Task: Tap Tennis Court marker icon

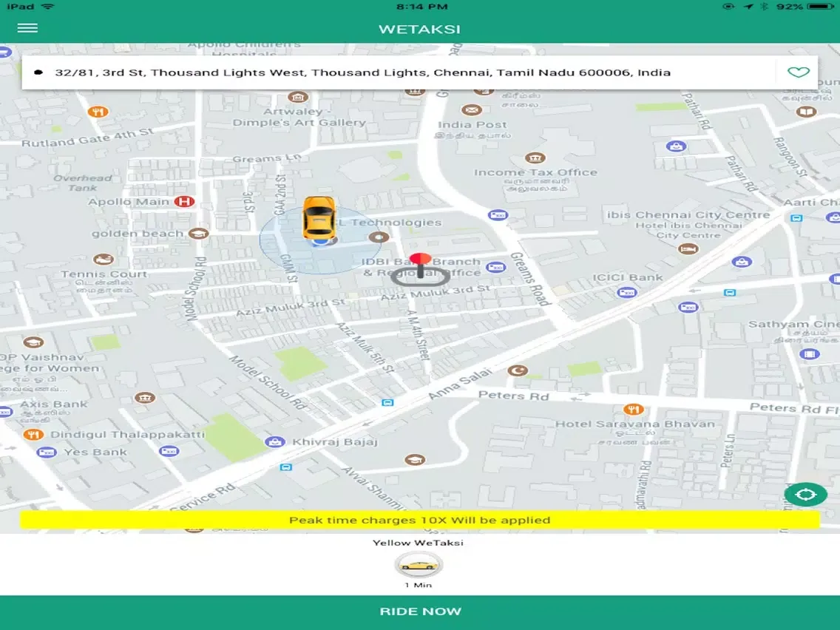Action: (x=103, y=260)
